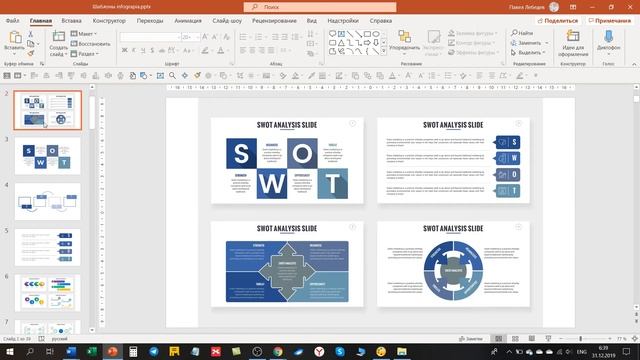
Task: Click the Clear formatting icon
Action: (227, 37)
